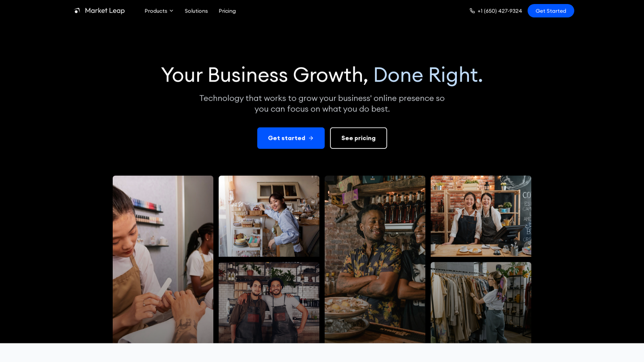Image resolution: width=644 pixels, height=362 pixels.
Task: Click the Done Right headline text
Action: point(428,75)
